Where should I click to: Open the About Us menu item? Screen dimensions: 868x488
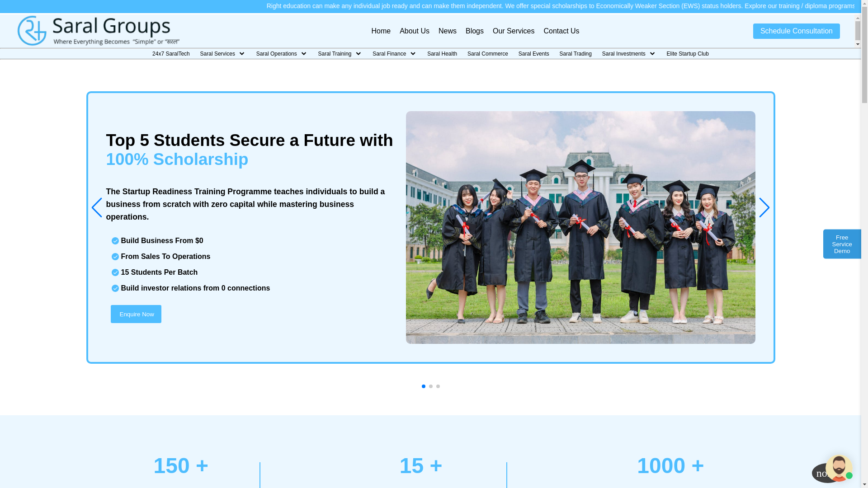pos(414,31)
